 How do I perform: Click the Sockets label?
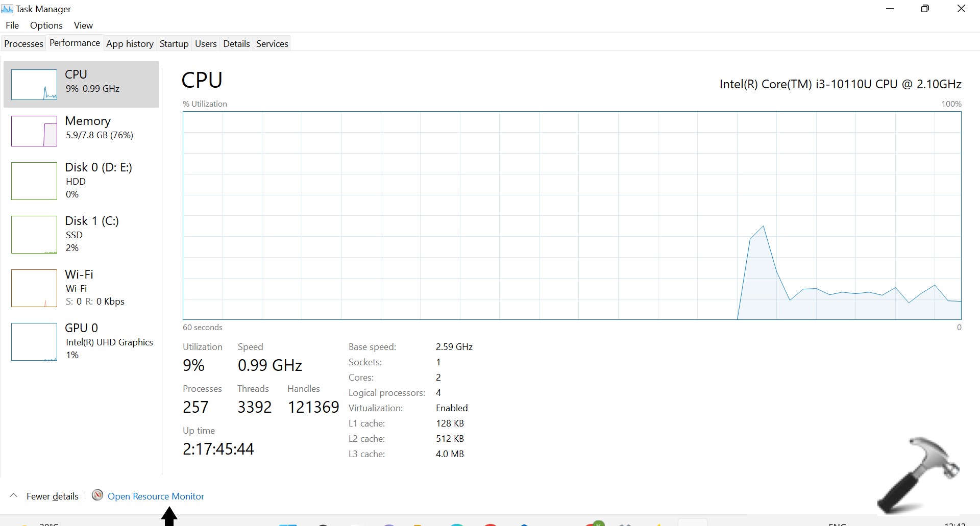[x=365, y=362]
